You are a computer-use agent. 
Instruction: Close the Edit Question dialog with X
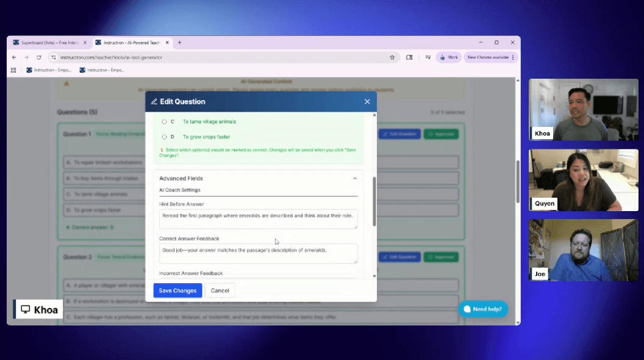point(367,102)
